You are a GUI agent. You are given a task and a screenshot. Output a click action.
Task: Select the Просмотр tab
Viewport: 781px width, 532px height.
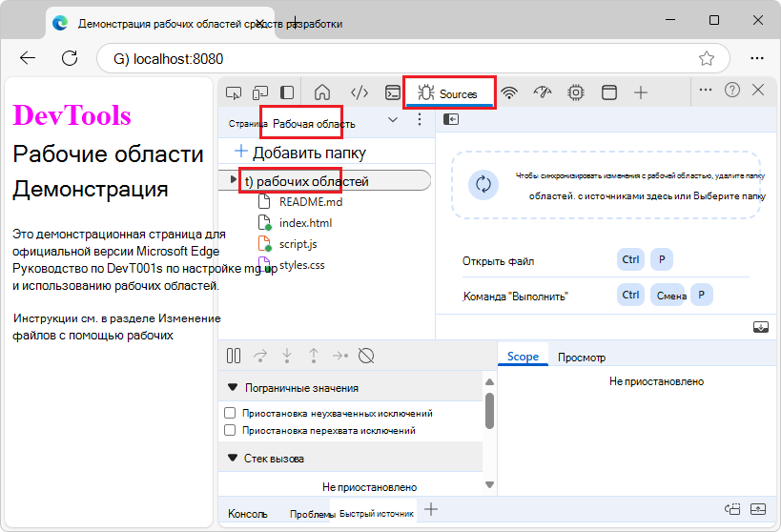point(582,358)
